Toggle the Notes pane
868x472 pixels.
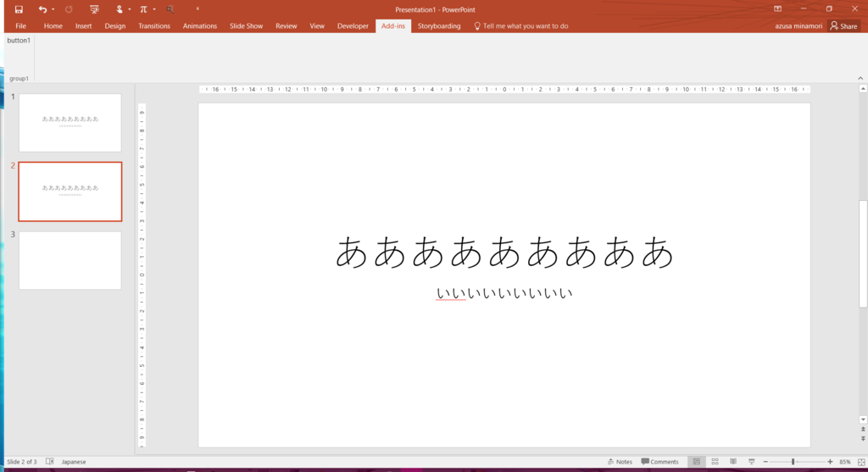[x=620, y=462]
